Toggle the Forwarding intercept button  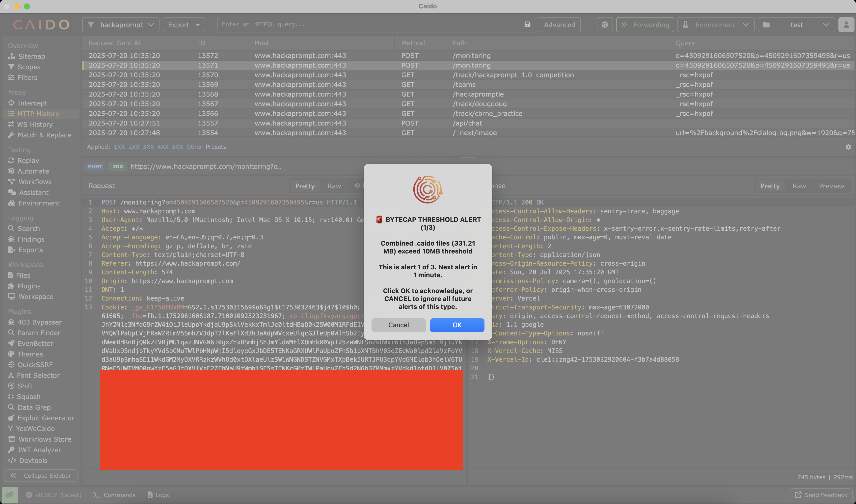coord(645,25)
